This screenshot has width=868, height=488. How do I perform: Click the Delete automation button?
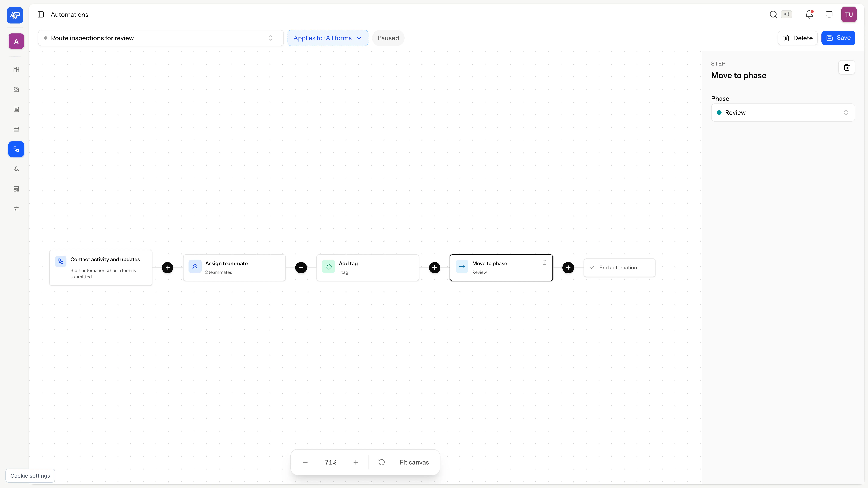(x=798, y=38)
